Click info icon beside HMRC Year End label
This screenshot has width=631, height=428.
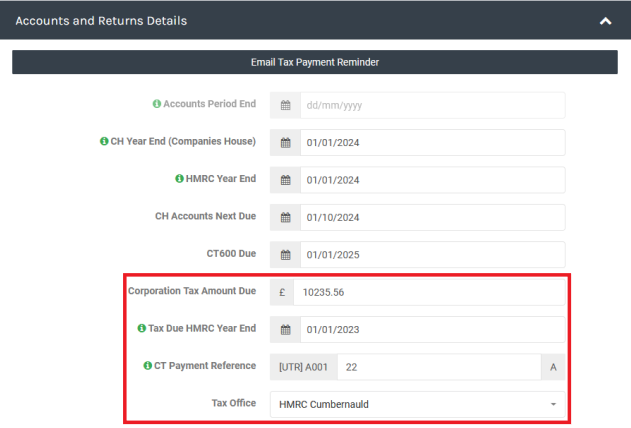[179, 179]
